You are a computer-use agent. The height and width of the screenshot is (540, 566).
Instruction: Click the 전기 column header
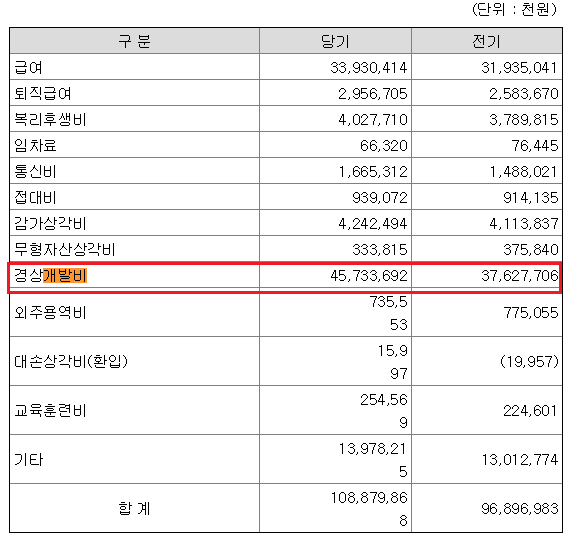point(487,41)
